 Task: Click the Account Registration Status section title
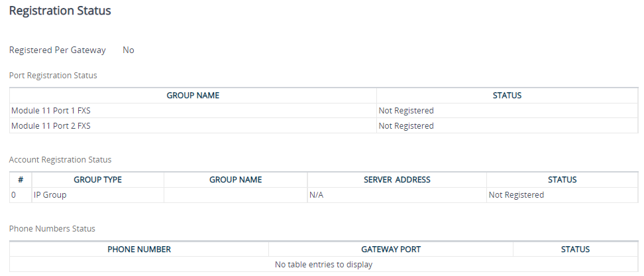[x=60, y=160]
